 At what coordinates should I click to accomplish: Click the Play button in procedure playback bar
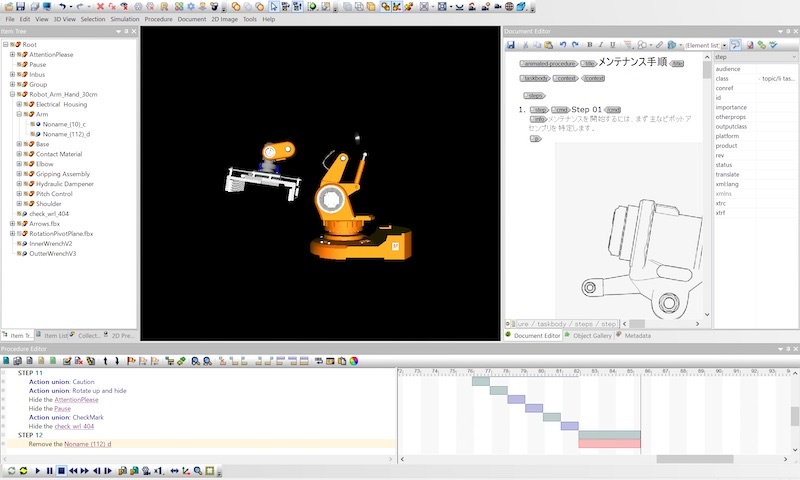point(37,470)
